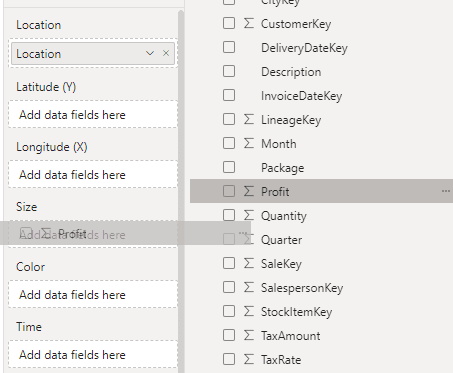453x373 pixels.
Task: Select the Quantity field name
Action: (284, 216)
